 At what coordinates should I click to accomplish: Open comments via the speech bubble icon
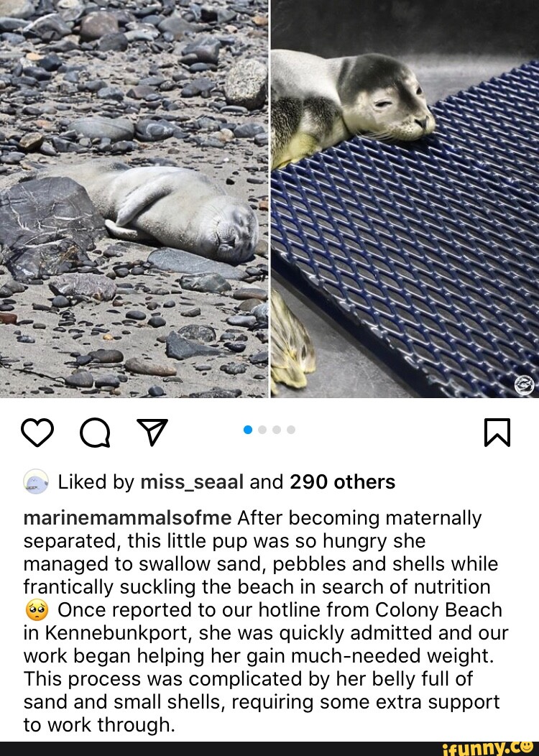(95, 433)
